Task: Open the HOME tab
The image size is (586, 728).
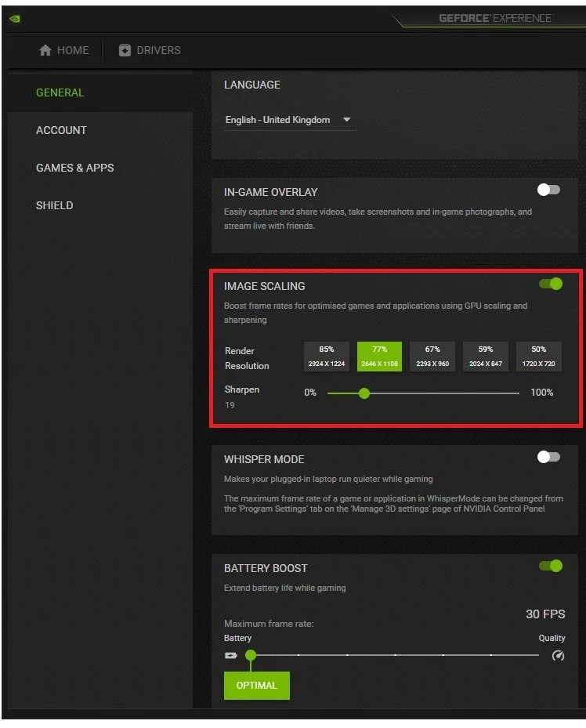Action: pos(64,50)
